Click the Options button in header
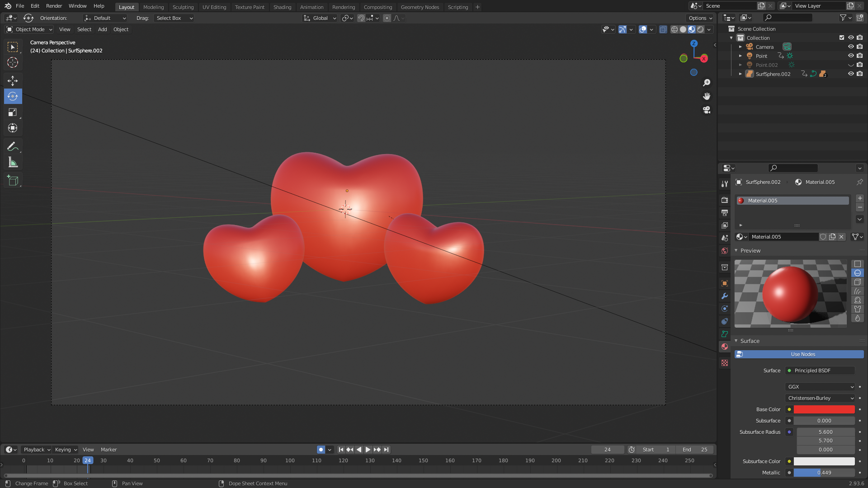The image size is (868, 488). [700, 18]
